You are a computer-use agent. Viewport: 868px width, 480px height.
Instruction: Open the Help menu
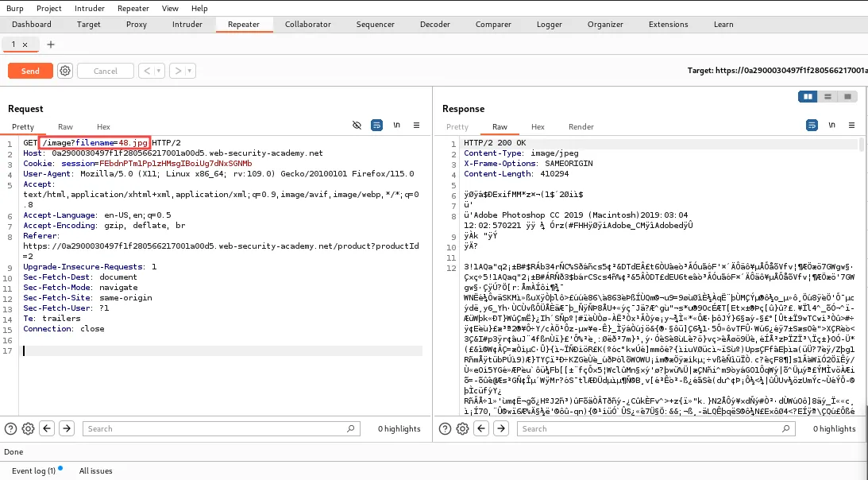199,8
